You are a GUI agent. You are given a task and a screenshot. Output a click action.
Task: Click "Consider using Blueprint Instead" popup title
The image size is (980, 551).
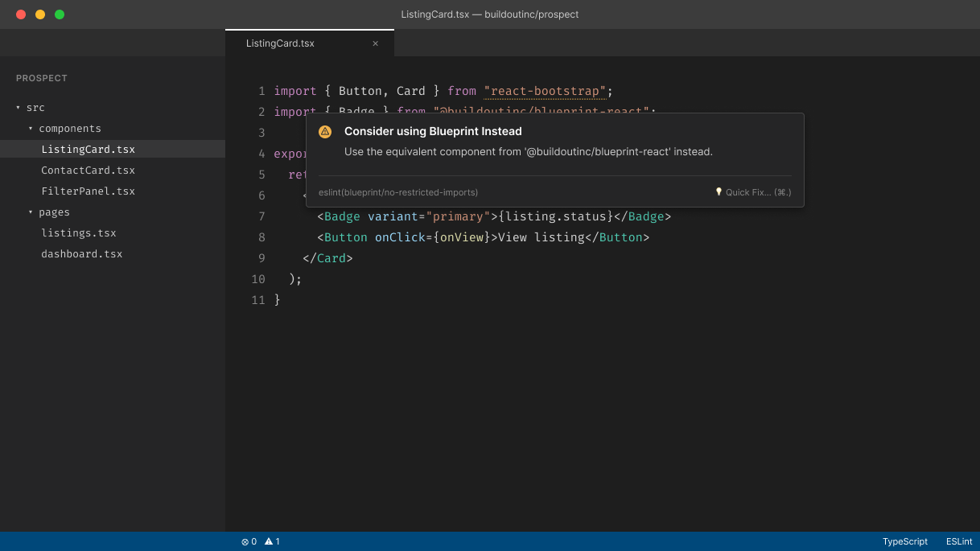pos(433,131)
